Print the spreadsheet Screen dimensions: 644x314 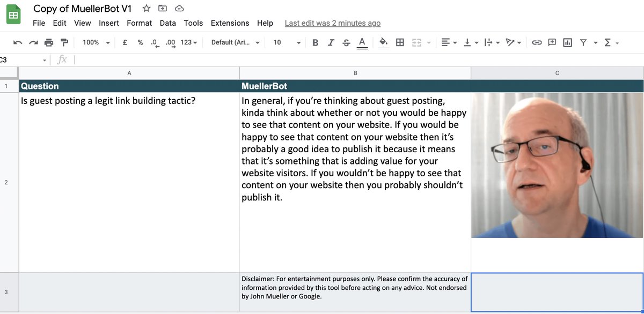[x=49, y=42]
